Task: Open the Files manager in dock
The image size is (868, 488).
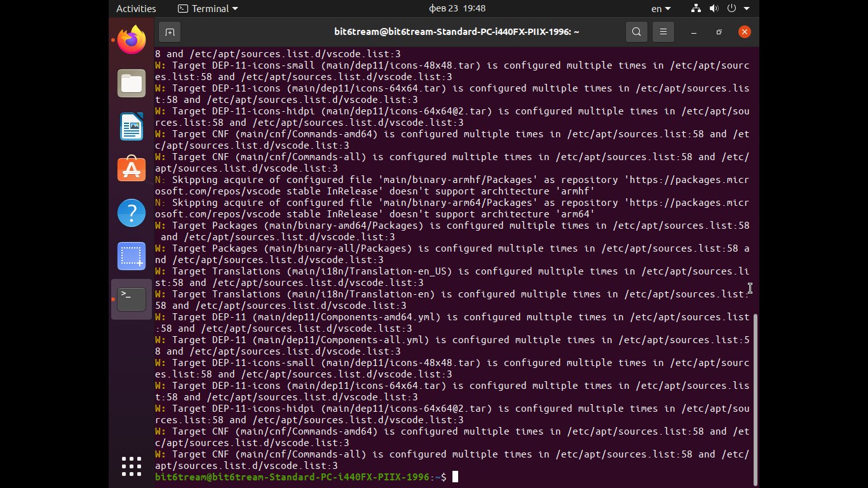Action: (x=132, y=83)
